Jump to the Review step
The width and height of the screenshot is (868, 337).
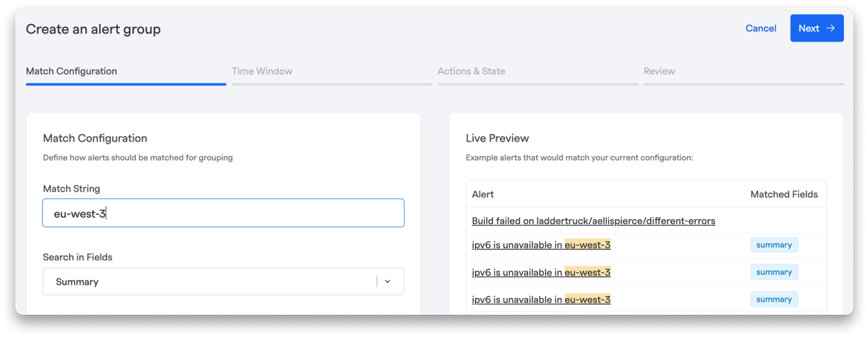click(x=659, y=71)
